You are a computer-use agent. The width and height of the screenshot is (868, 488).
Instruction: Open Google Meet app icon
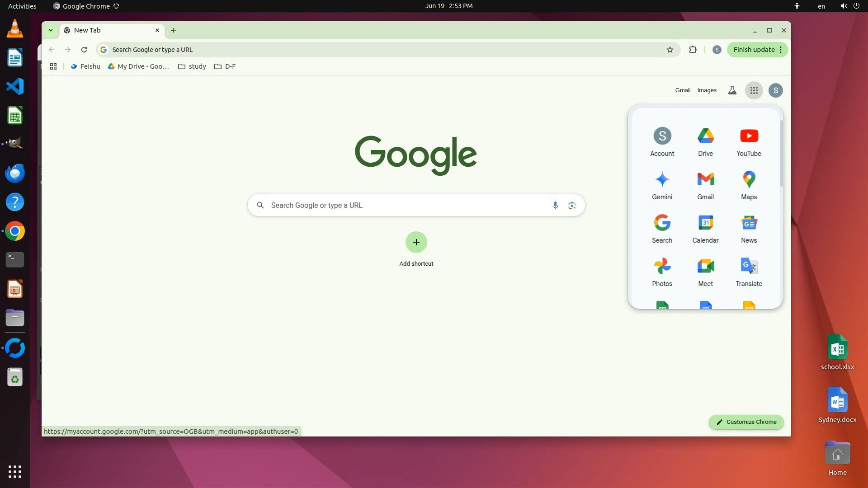(705, 272)
